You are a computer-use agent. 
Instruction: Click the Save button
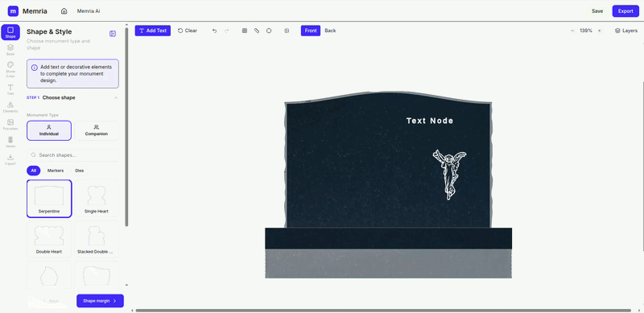coord(597,11)
